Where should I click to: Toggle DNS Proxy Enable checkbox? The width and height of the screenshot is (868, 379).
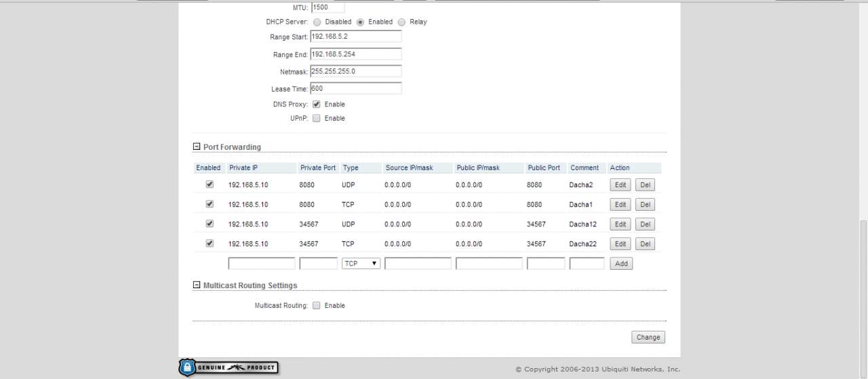click(x=317, y=104)
